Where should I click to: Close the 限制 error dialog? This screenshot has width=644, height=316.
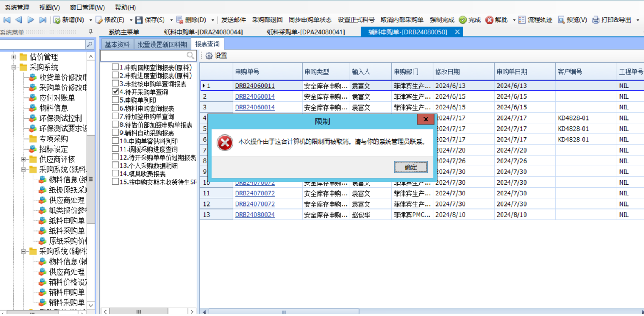click(x=426, y=119)
